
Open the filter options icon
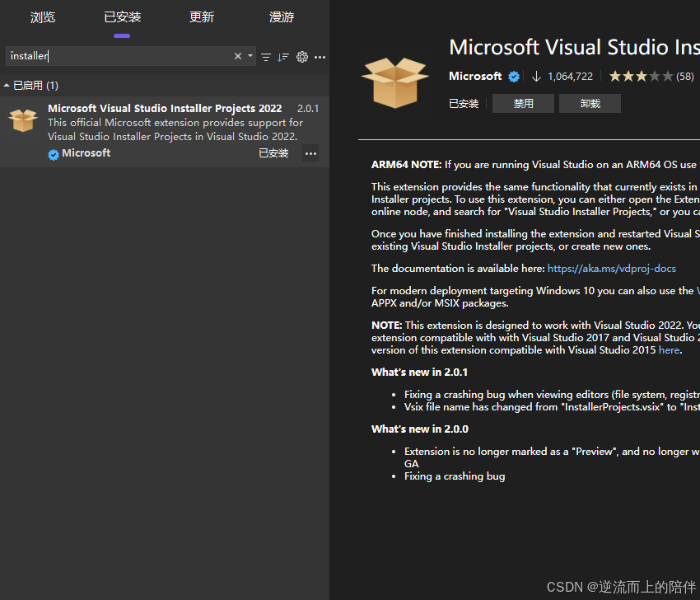tap(266, 57)
